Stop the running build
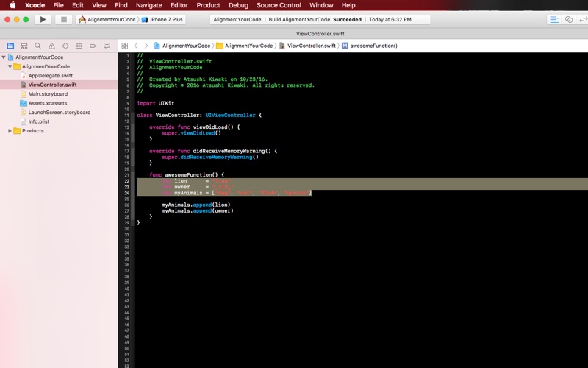The height and width of the screenshot is (368, 588). (64, 20)
